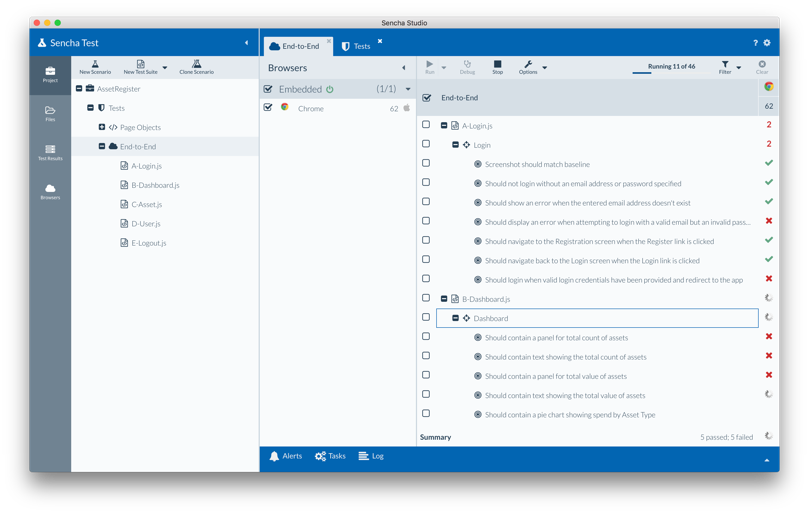Image resolution: width=809 pixels, height=514 pixels.
Task: Open help via the question mark icon
Action: coord(755,43)
